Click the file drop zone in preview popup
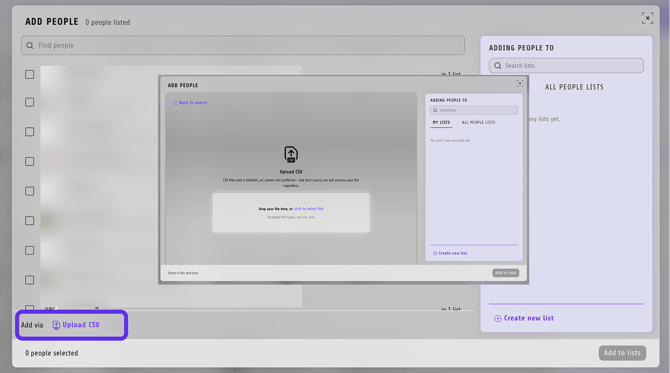The image size is (670, 373). [291, 213]
